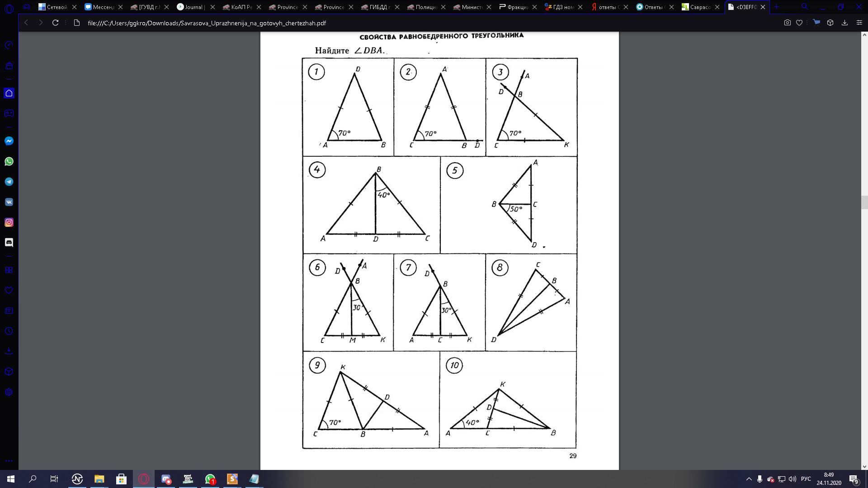Open the Сетевой tab
This screenshot has height=488, width=868.
(50, 7)
